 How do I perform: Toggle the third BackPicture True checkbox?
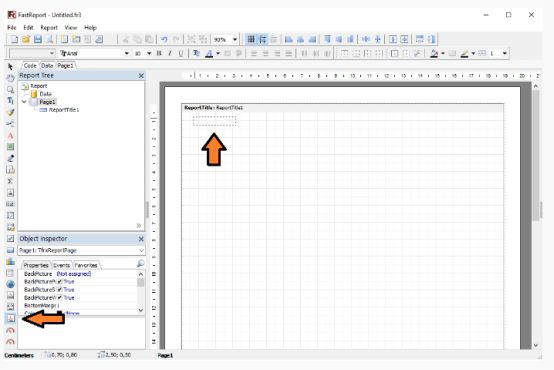pyautogui.click(x=60, y=298)
